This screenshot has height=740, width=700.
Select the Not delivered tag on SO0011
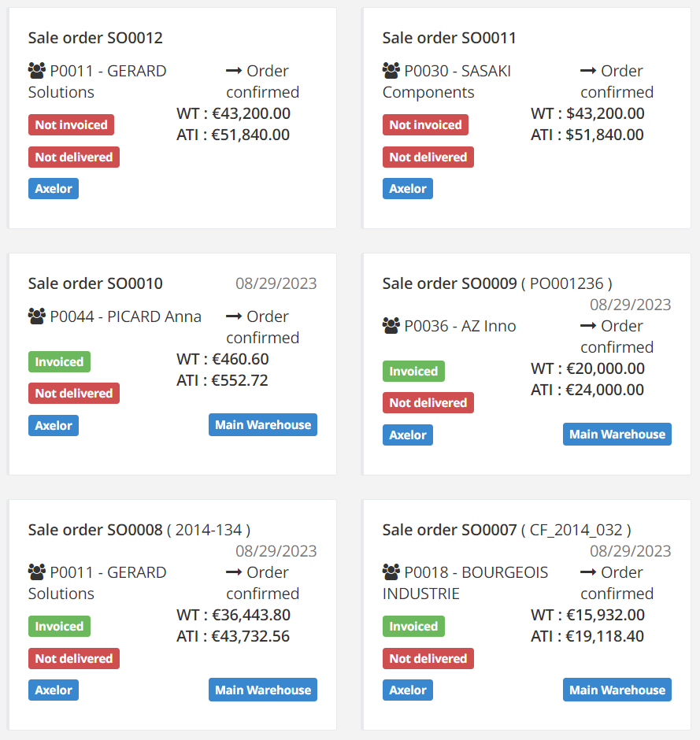[428, 157]
